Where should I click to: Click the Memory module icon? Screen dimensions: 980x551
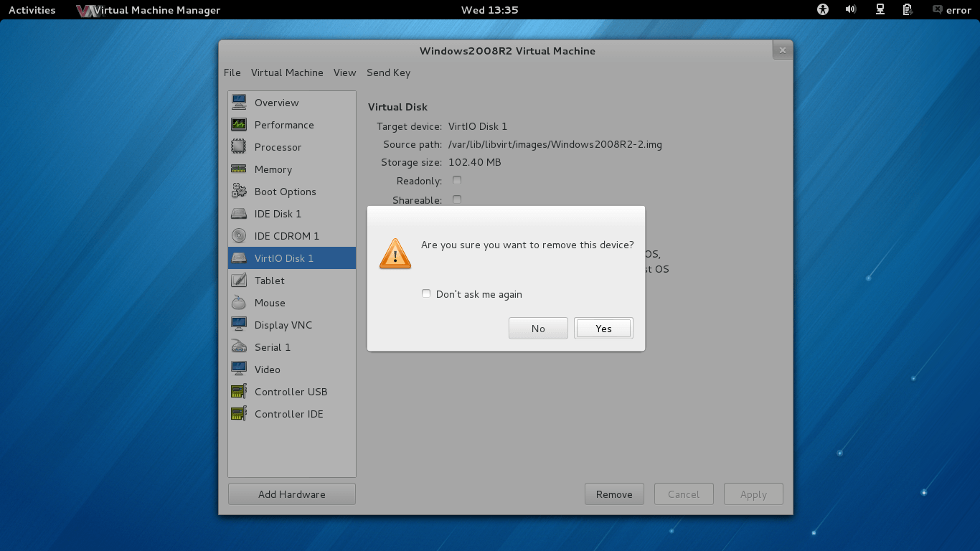[239, 169]
